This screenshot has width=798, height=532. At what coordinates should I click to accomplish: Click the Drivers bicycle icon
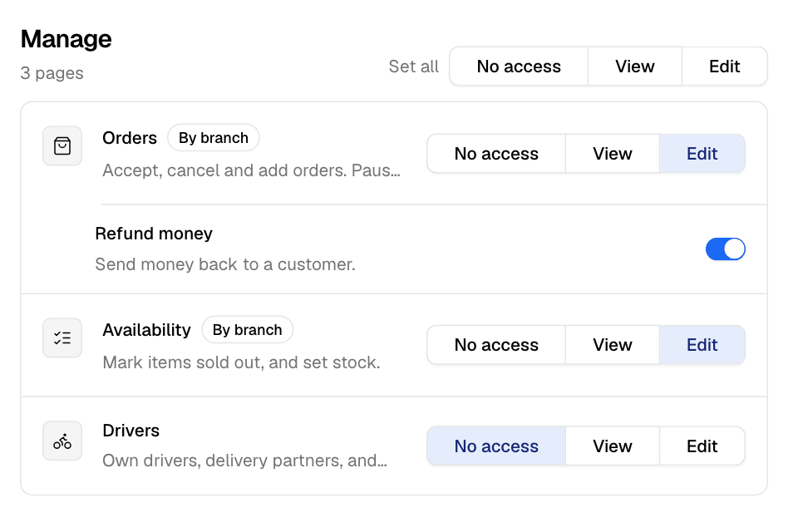point(62,441)
